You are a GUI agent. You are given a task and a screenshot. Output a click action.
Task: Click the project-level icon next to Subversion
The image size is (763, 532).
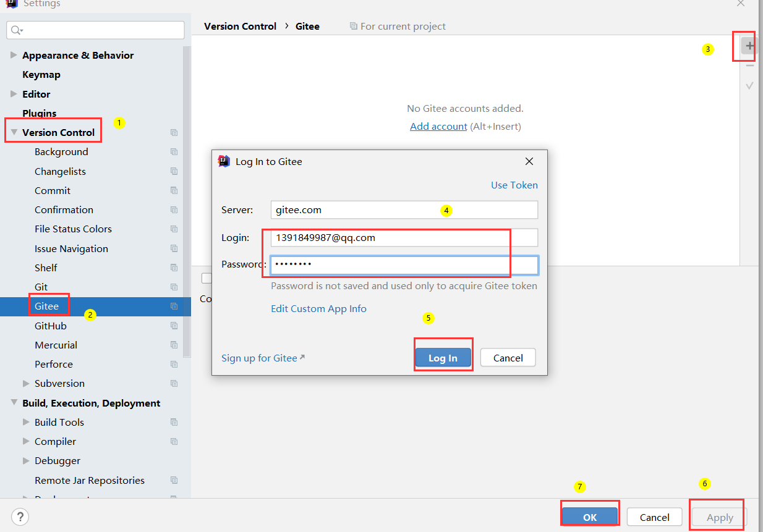[174, 383]
